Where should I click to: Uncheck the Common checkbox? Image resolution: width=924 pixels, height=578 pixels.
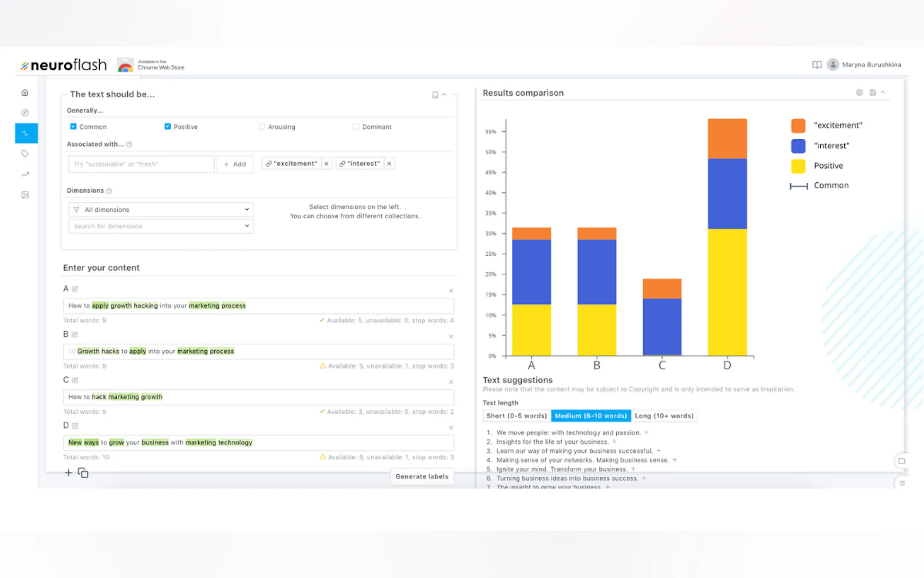73,127
